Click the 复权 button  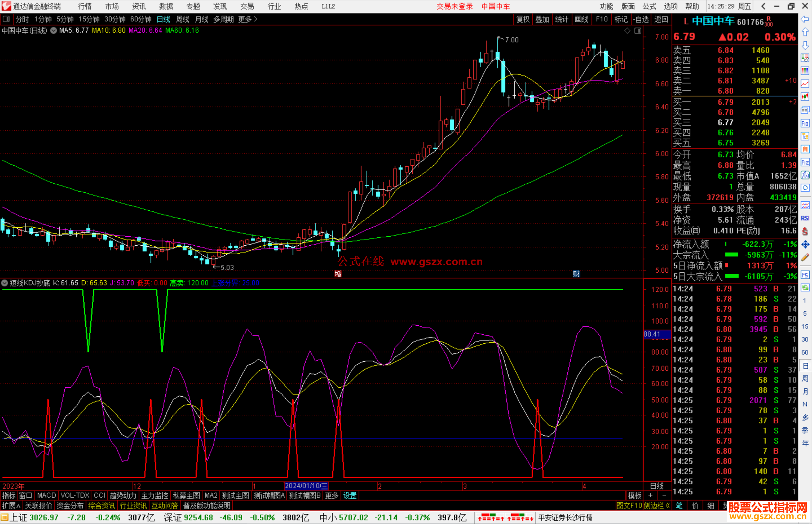coord(523,19)
